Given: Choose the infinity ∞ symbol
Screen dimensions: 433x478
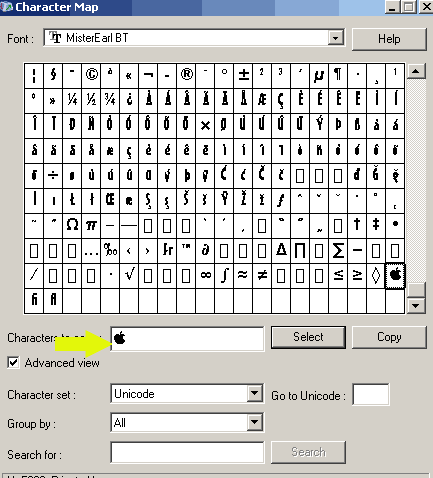Looking at the screenshot, I should click(205, 276).
